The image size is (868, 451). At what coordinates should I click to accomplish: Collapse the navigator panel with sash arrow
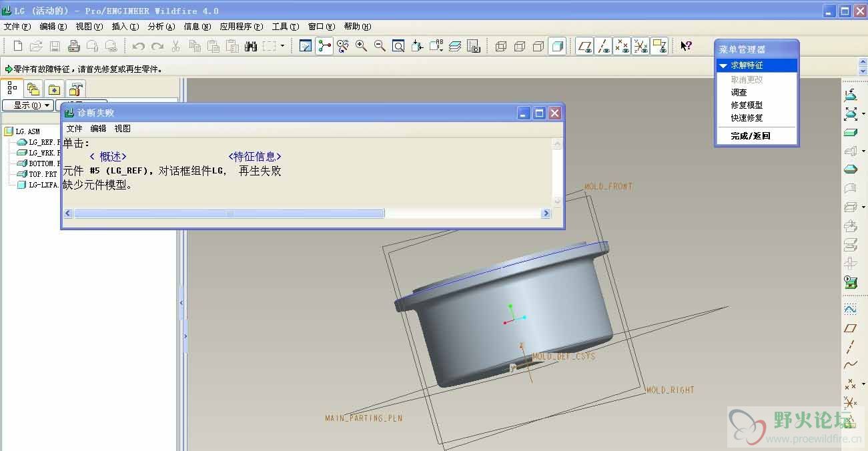(x=181, y=303)
